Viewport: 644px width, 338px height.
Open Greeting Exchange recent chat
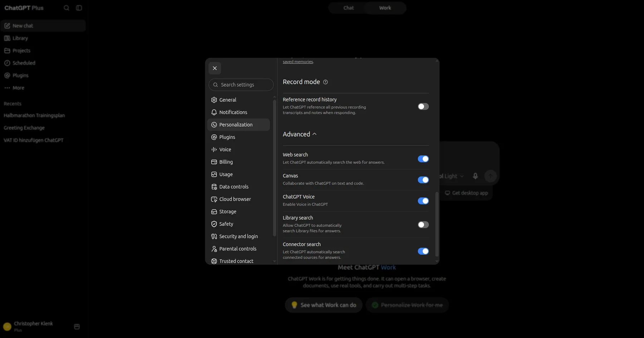24,128
